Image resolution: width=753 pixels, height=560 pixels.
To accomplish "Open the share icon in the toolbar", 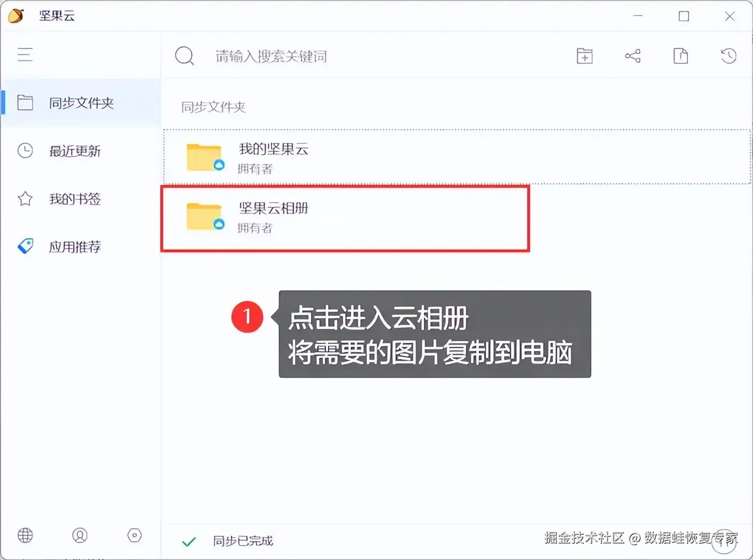I will click(633, 55).
